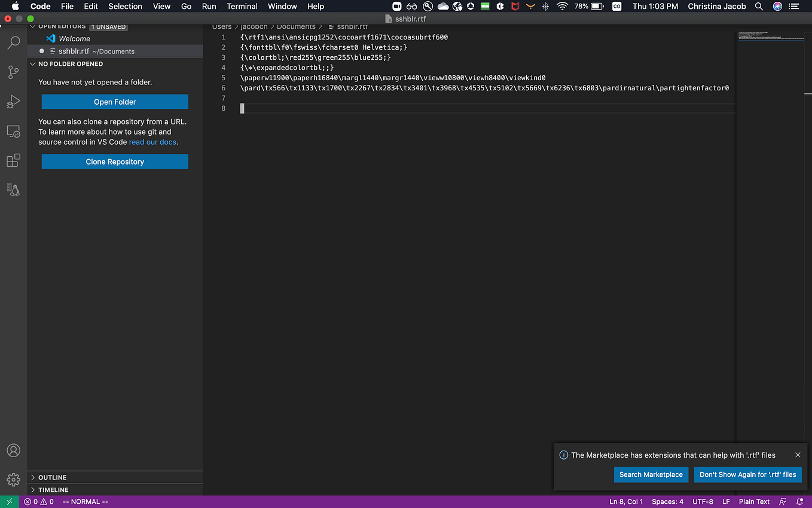Open the Search view in the activity bar
The height and width of the screenshot is (508, 812).
coord(13,42)
